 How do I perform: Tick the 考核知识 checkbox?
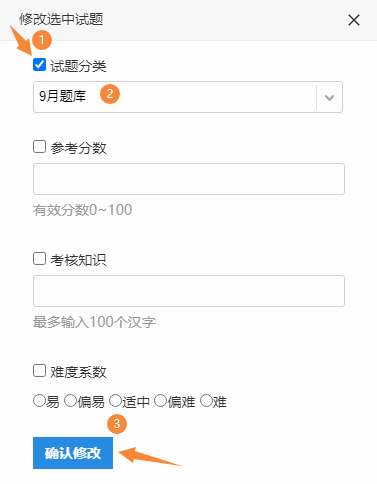click(39, 258)
